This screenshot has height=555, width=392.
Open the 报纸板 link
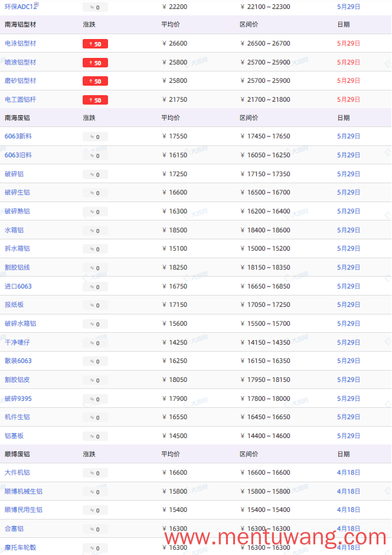pyautogui.click(x=14, y=305)
